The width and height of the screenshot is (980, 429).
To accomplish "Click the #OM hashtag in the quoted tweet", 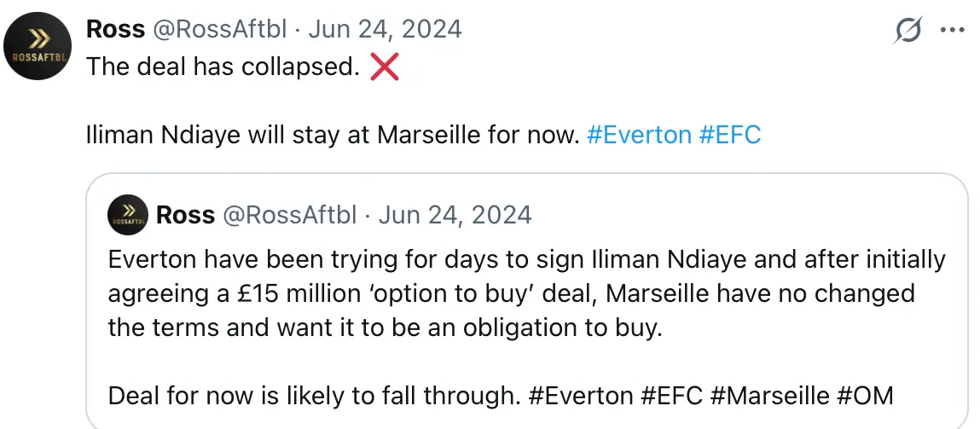I will point(865,396).
